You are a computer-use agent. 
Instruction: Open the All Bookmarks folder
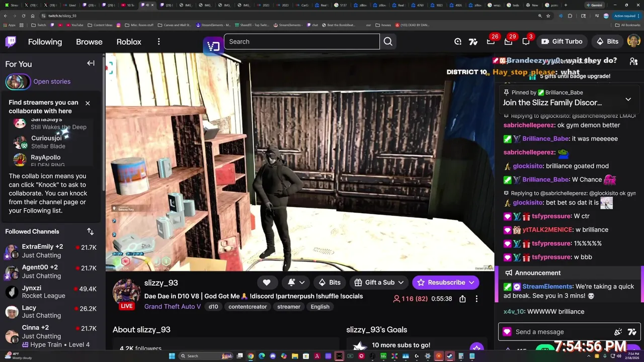coord(627,25)
